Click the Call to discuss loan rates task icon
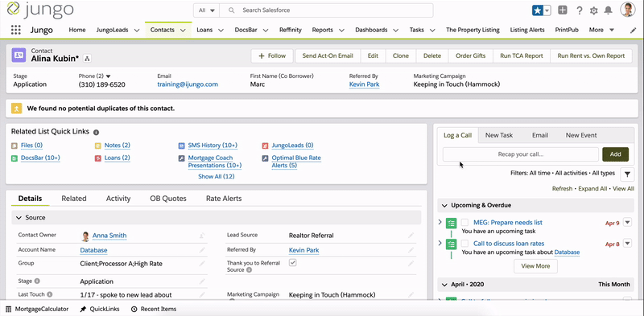The image size is (644, 316). [x=452, y=244]
